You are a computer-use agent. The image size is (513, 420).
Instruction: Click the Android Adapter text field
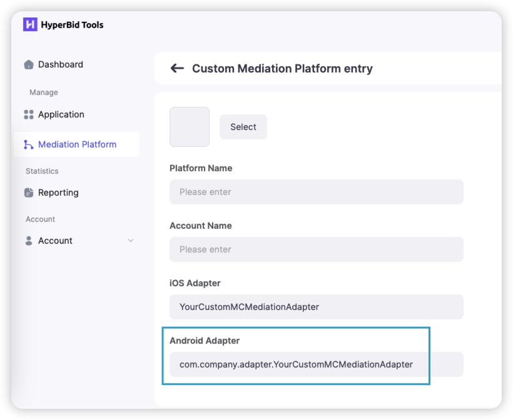(316, 364)
